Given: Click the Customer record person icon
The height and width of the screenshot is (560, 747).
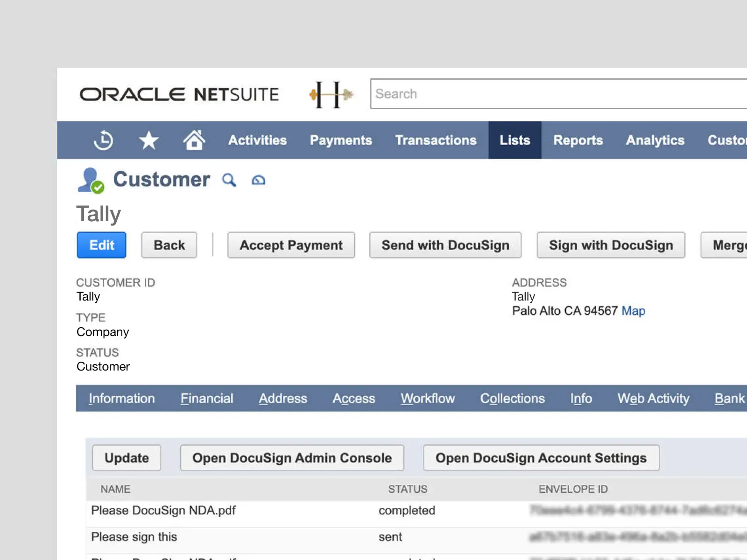Looking at the screenshot, I should (x=91, y=180).
